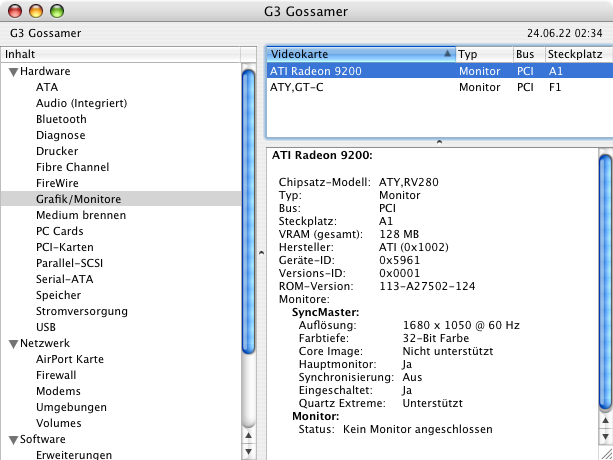Select Speicher in the sidebar
Image resolution: width=613 pixels, height=460 pixels.
click(x=59, y=295)
